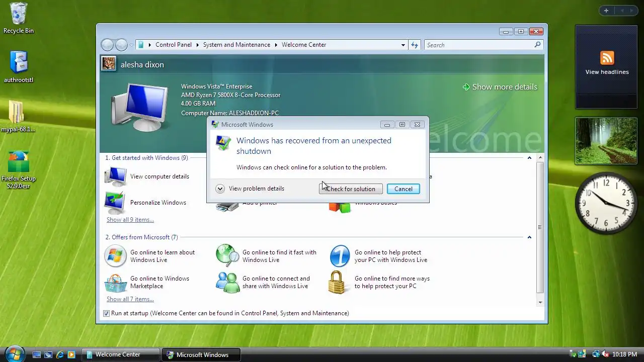Uncheck Run at startup checkbox
This screenshot has width=644, height=362.
click(x=106, y=313)
